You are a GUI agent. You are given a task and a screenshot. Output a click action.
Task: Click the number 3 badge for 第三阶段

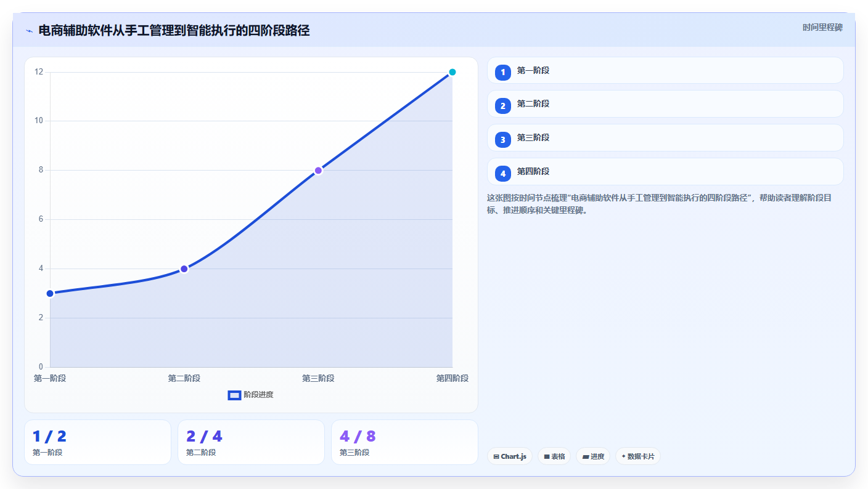pos(503,140)
